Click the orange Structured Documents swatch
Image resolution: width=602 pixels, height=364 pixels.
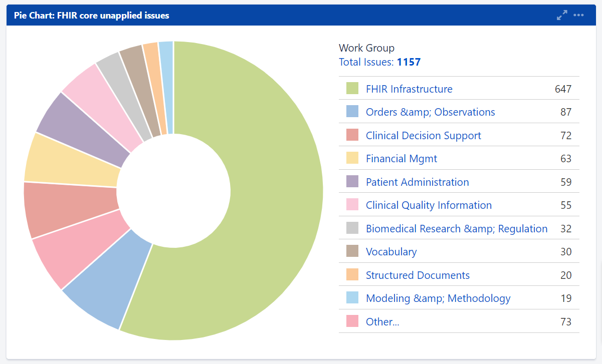(352, 275)
